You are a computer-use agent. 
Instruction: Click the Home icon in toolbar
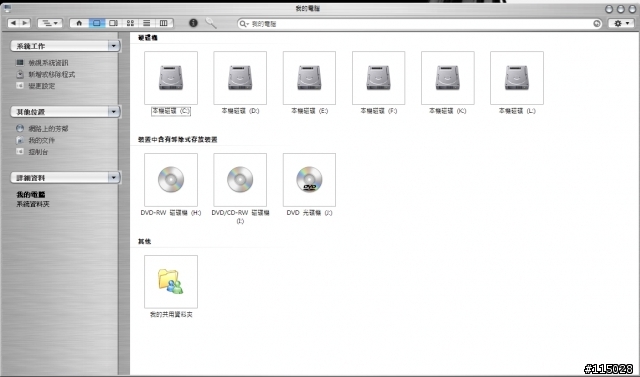point(79,23)
